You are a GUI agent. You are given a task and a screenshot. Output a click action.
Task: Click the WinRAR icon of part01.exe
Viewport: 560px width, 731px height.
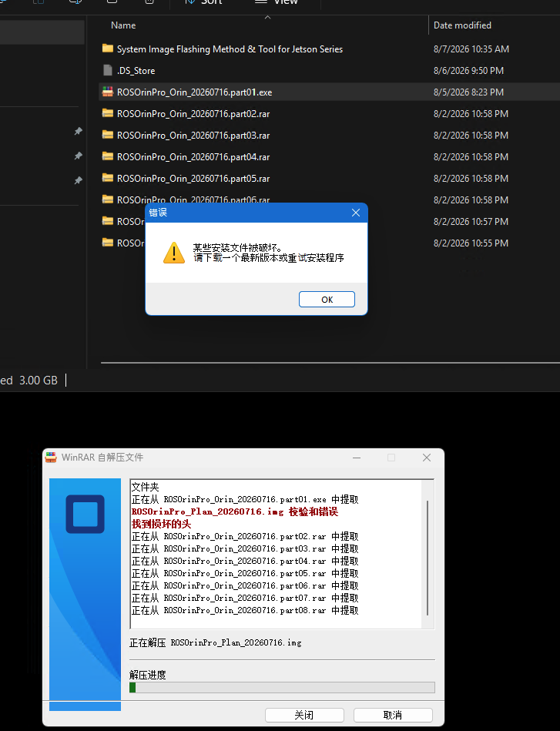[108, 92]
